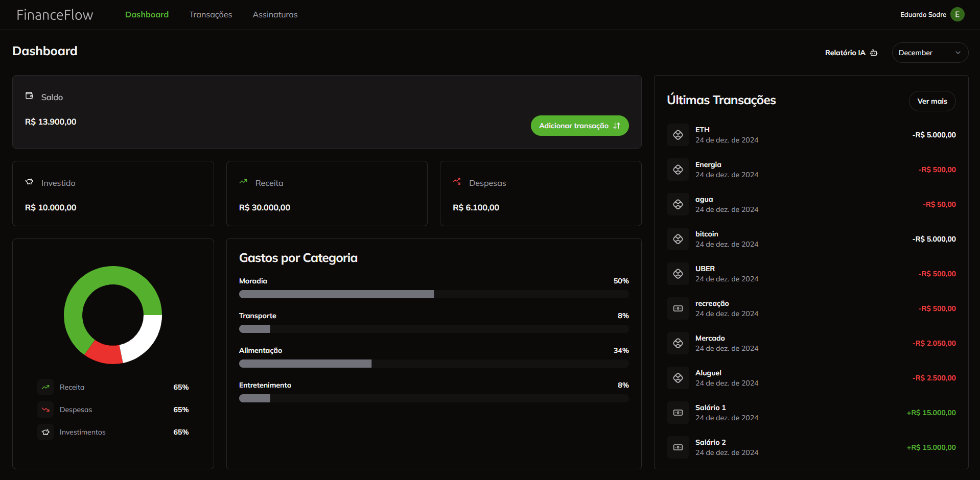Open the December month dropdown
Screen dimensions: 980x480
[929, 53]
